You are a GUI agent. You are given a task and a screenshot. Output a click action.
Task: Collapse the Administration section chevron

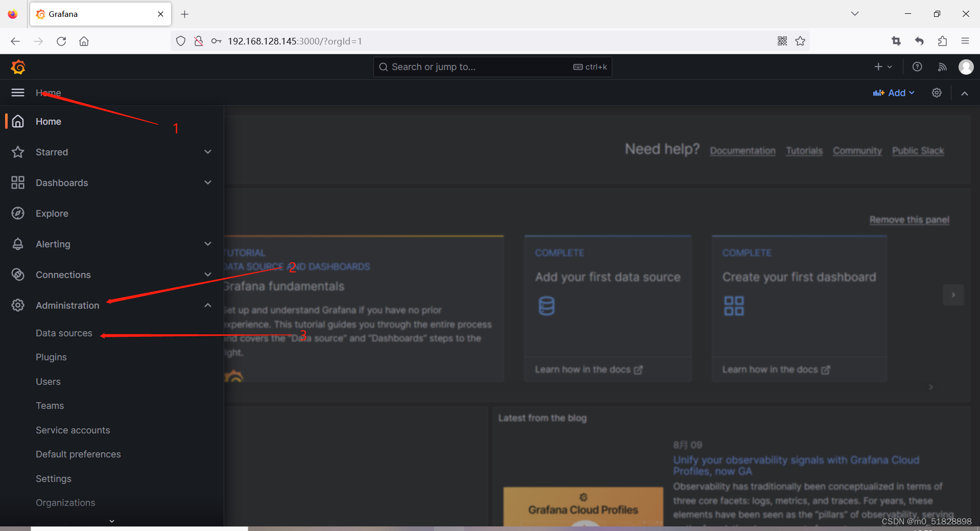pos(208,305)
